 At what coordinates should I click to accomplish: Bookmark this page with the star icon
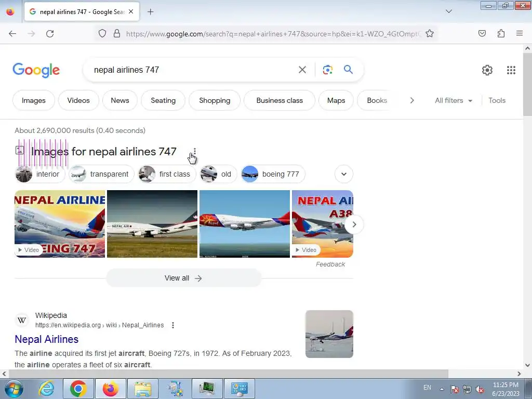coord(430,34)
